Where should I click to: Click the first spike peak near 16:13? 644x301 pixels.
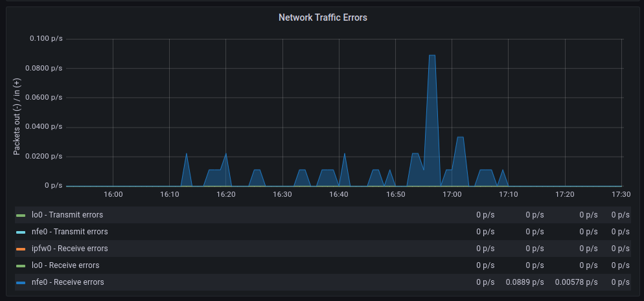(187, 153)
